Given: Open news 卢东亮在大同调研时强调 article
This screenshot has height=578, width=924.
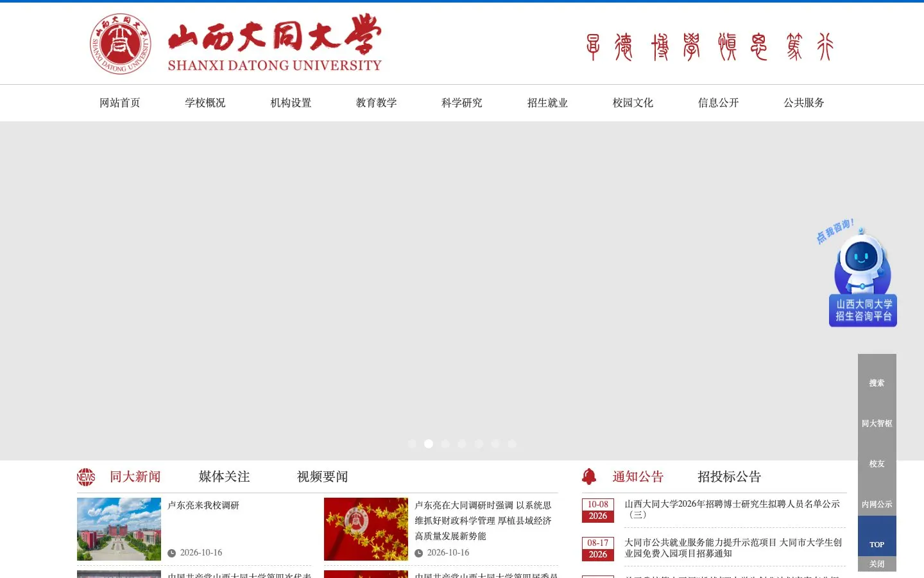Looking at the screenshot, I should [483, 521].
